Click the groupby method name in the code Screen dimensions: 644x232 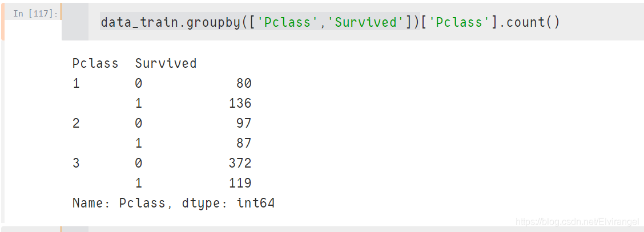[210, 22]
